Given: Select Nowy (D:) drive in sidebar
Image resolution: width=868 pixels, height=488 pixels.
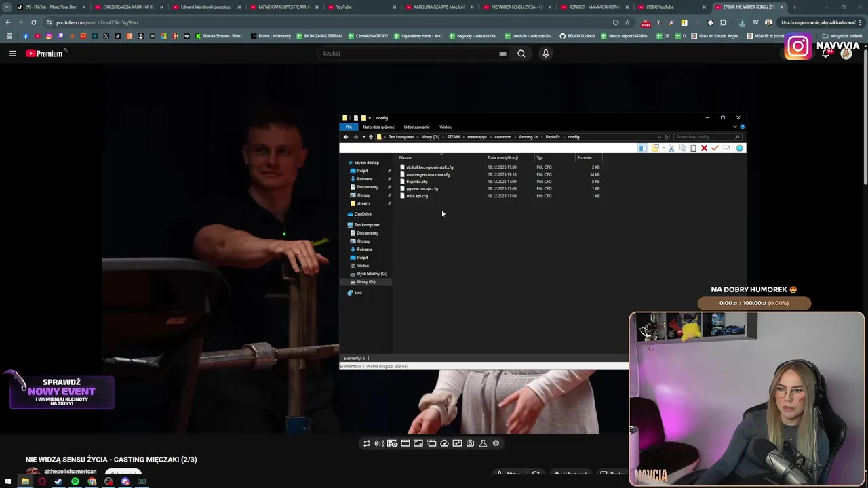Looking at the screenshot, I should coord(366,282).
